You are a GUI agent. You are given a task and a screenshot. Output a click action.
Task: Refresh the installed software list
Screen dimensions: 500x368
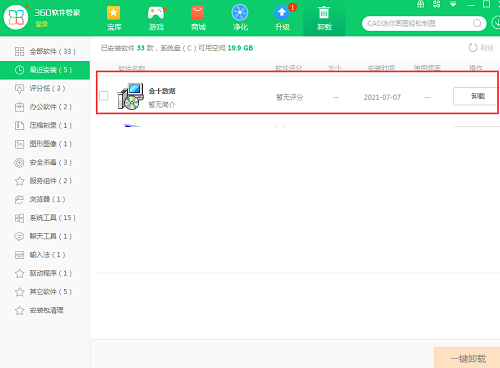pos(481,48)
